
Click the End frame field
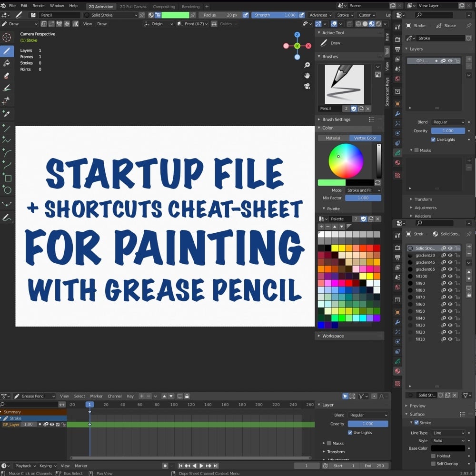coord(375,466)
